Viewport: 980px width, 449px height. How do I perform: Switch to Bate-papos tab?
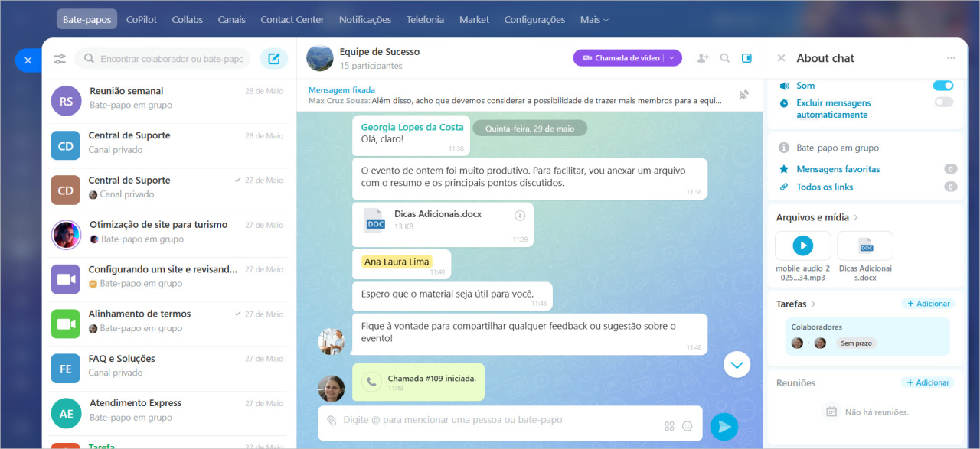87,19
